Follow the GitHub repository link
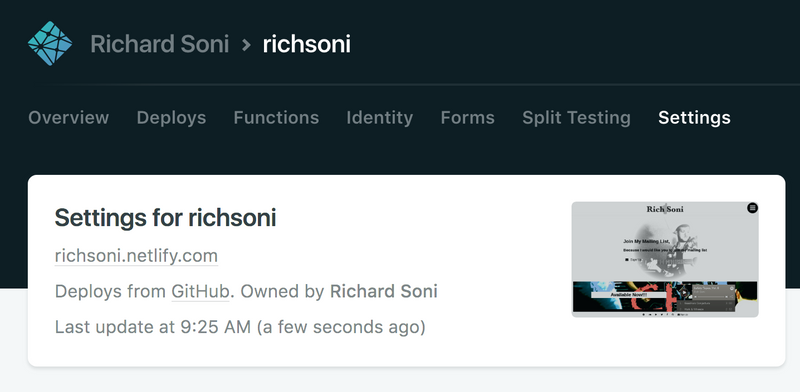The image size is (800, 392). 200,291
